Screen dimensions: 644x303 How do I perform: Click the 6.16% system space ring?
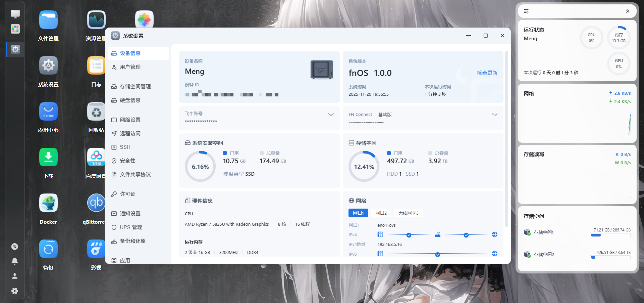200,167
